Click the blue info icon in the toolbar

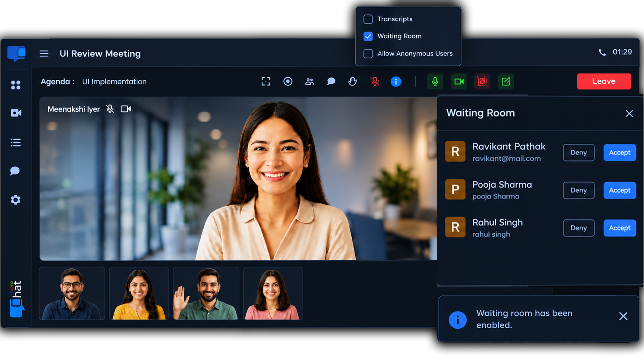pyautogui.click(x=396, y=82)
